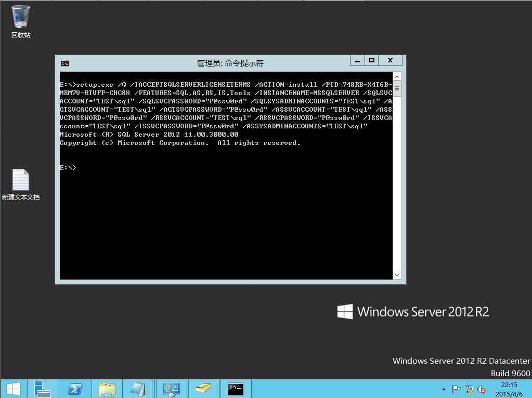The image size is (532, 398).
Task: Show hidden tray icons arrow
Action: coord(444,389)
